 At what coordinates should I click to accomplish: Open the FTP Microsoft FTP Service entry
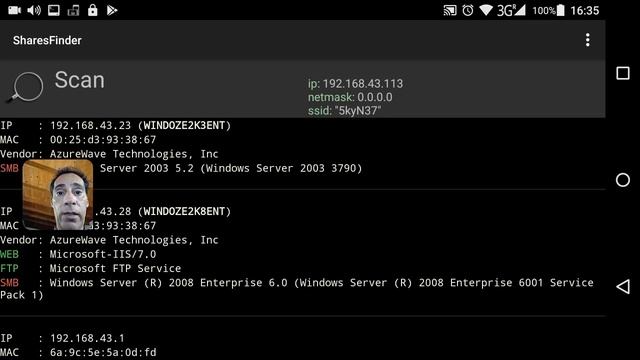pos(91,269)
